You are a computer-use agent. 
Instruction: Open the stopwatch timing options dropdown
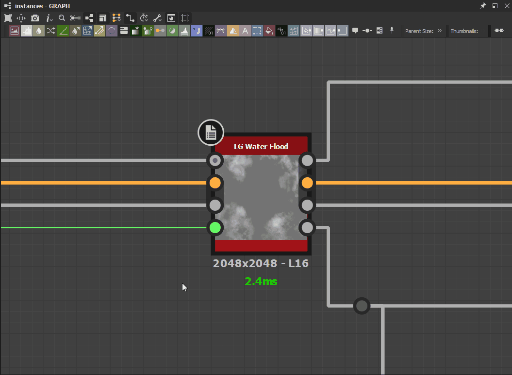coord(144,18)
